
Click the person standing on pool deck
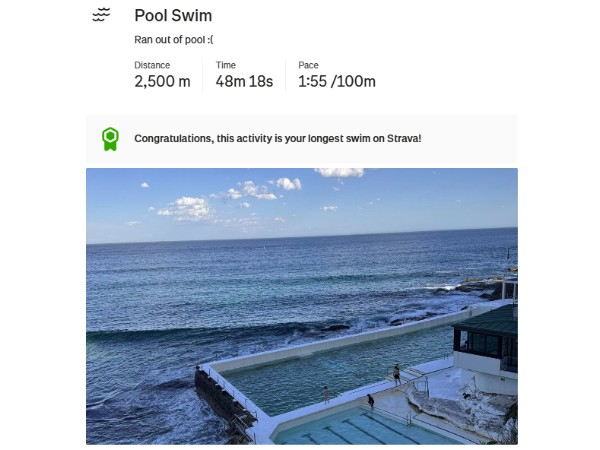[396, 374]
